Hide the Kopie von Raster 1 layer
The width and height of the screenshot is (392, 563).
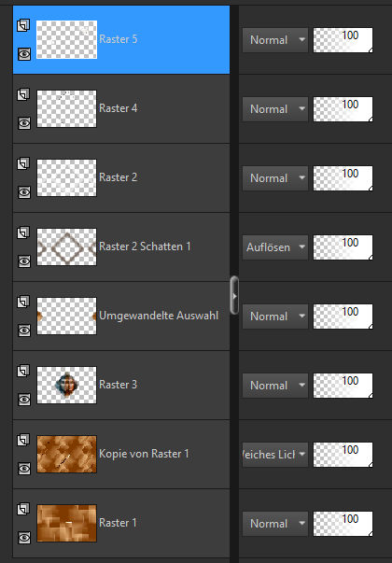point(24,468)
